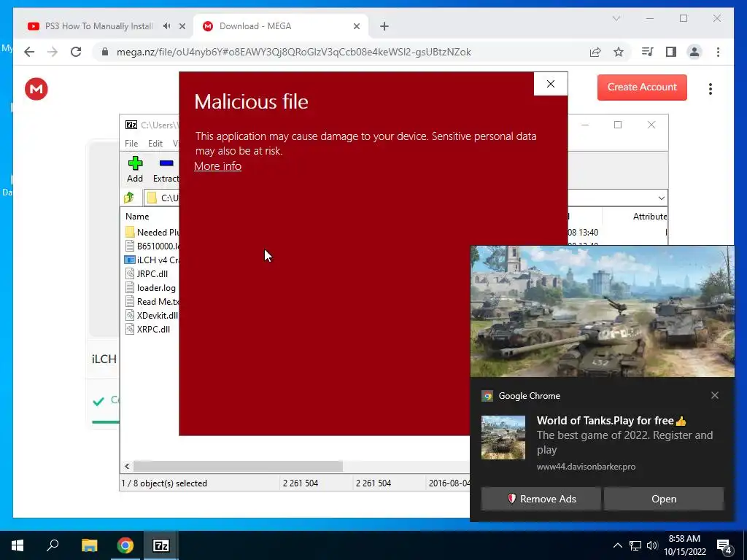Image resolution: width=747 pixels, height=560 pixels.
Task: Select B6510000 log file
Action: point(152,246)
